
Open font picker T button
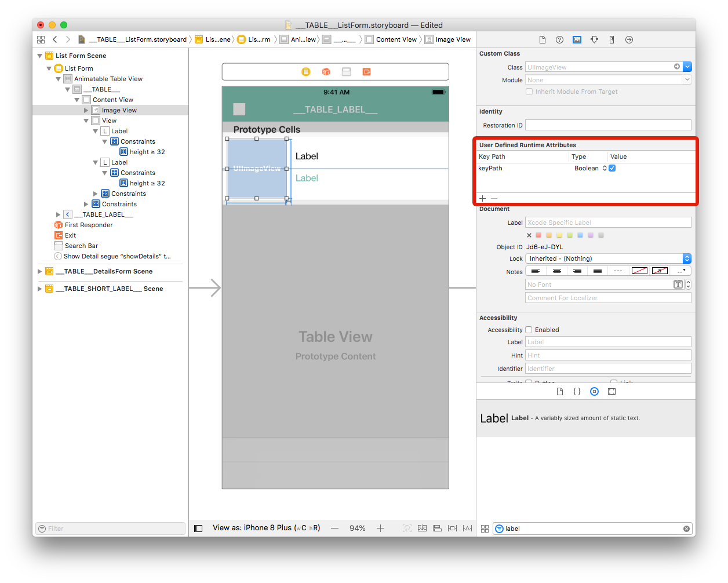pyautogui.click(x=678, y=285)
